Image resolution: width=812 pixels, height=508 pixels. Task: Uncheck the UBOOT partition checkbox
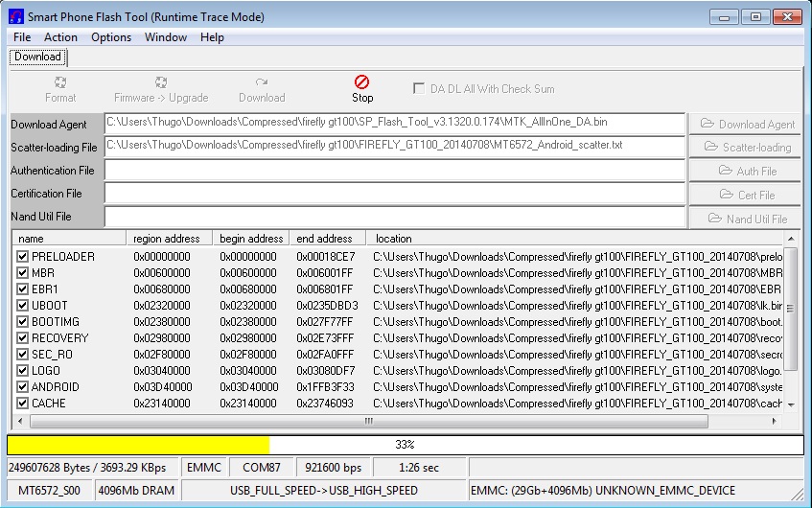point(22,306)
